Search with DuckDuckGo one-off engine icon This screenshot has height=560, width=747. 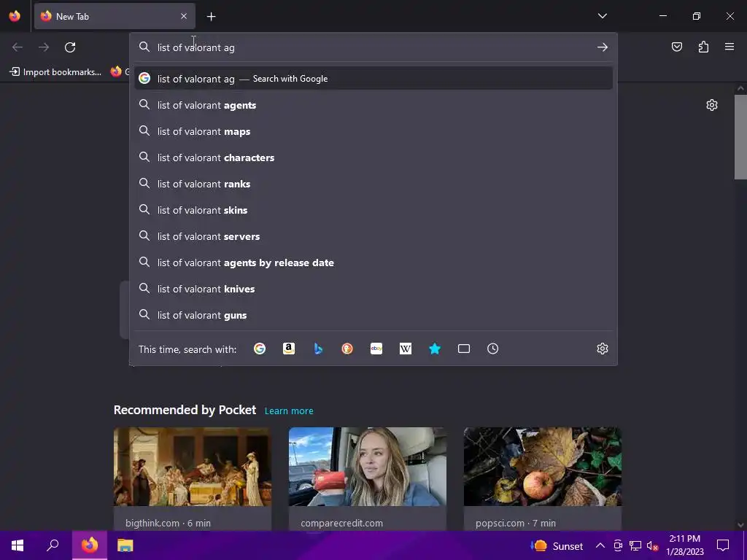click(x=347, y=349)
